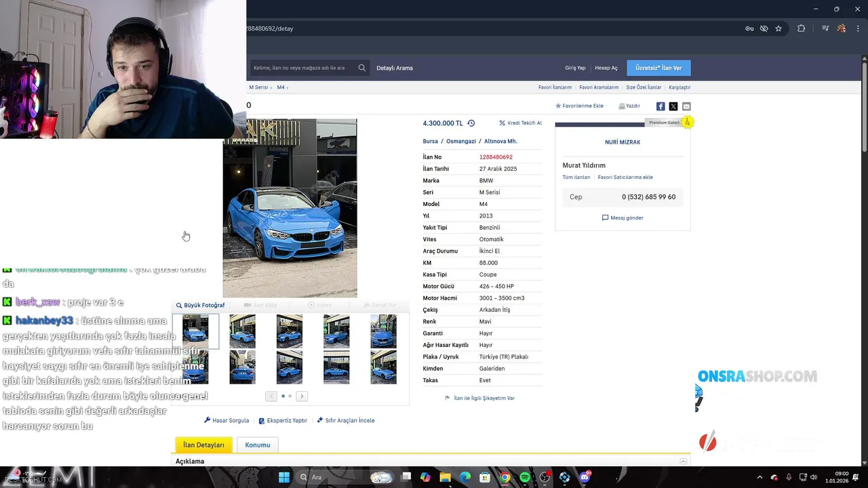Click the Bursa location link
The height and width of the screenshot is (488, 868).
click(430, 142)
